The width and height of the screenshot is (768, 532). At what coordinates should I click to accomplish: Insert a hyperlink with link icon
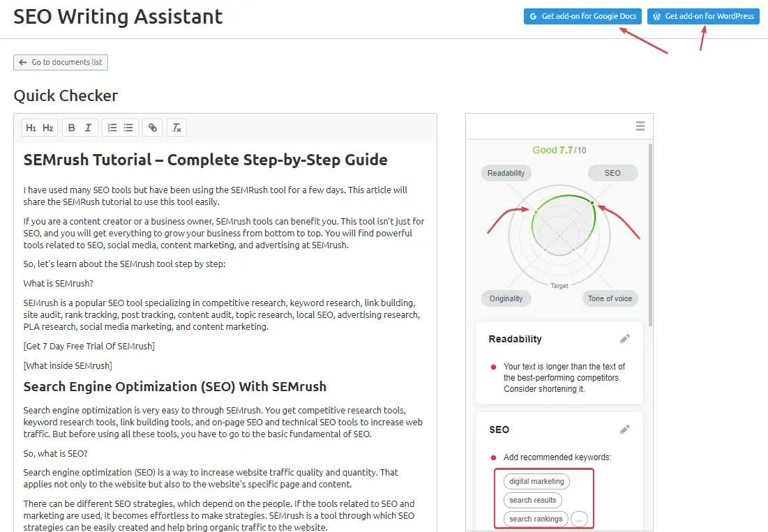tap(153, 128)
